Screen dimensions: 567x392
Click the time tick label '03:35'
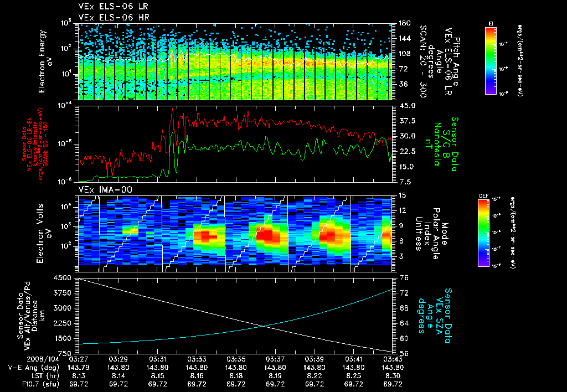click(x=236, y=359)
